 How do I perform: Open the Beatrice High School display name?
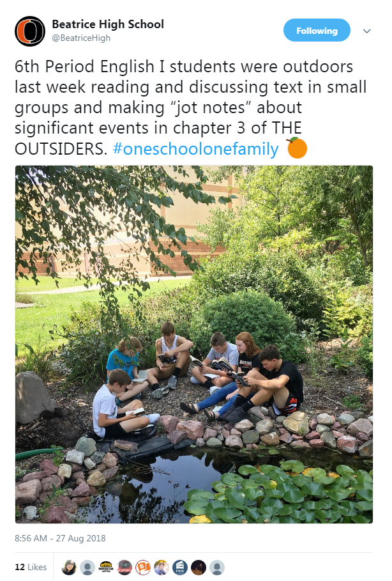pyautogui.click(x=108, y=24)
